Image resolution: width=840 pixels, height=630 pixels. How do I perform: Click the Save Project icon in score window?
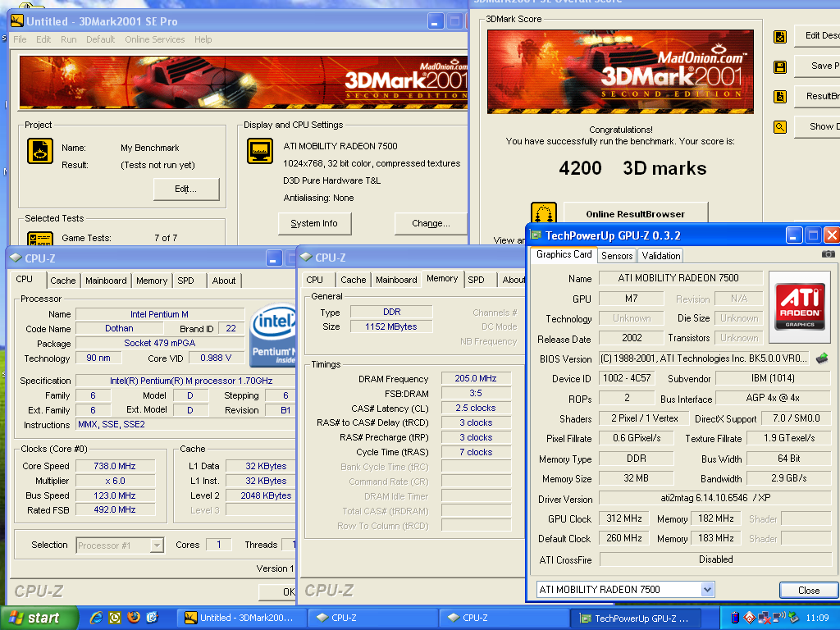(x=780, y=67)
